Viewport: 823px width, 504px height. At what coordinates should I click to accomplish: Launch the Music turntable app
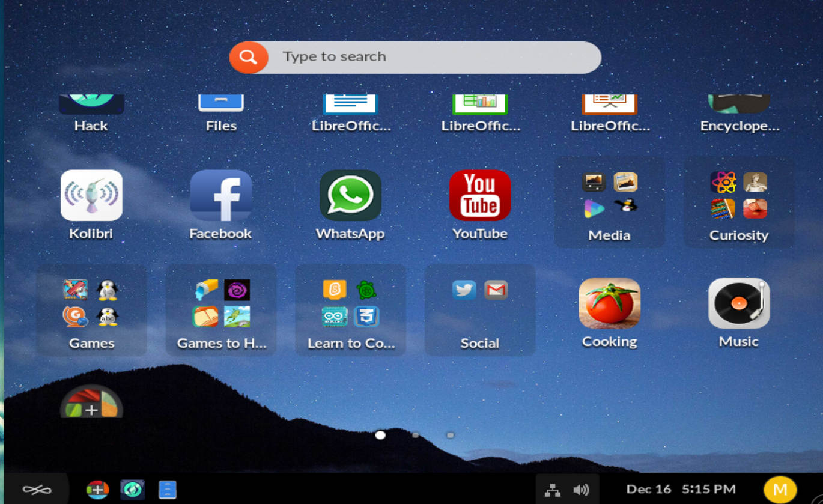click(739, 303)
